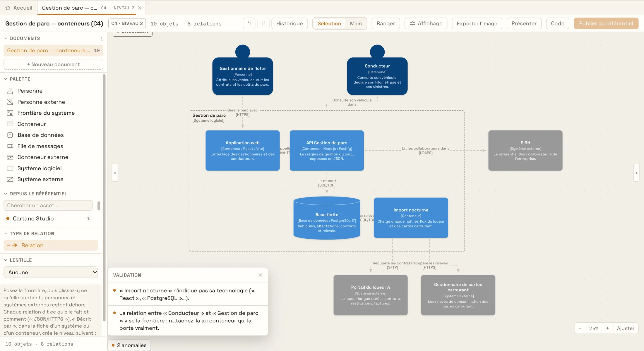This screenshot has height=351, width=644.
Task: Zoom in with the plus button
Action: [x=607, y=328]
